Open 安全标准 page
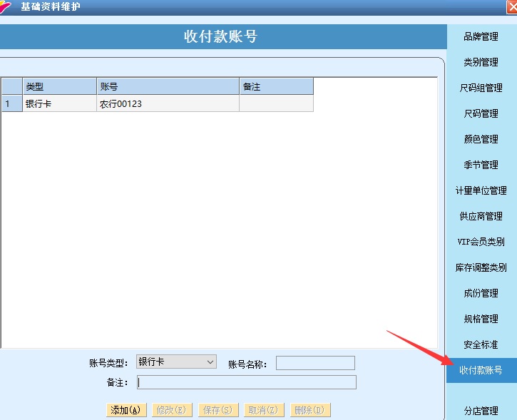This screenshot has width=517, height=420. click(x=481, y=344)
